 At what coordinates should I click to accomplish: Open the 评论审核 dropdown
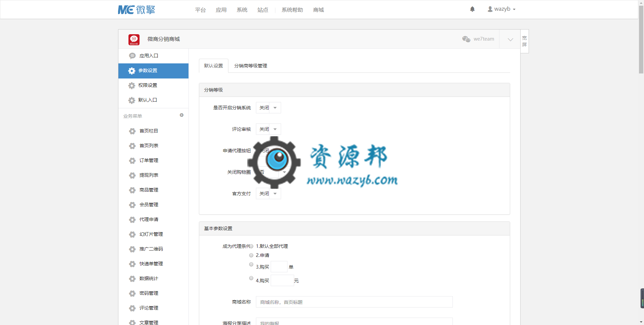pyautogui.click(x=268, y=129)
